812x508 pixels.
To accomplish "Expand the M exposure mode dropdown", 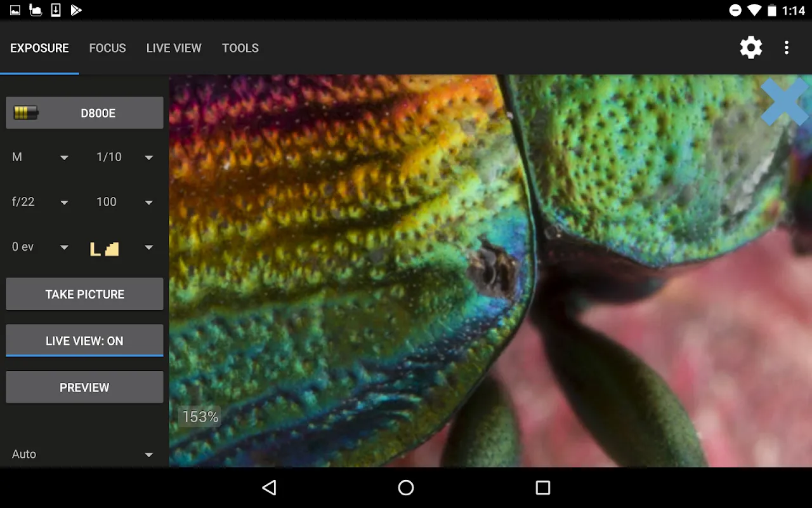I will coord(40,157).
